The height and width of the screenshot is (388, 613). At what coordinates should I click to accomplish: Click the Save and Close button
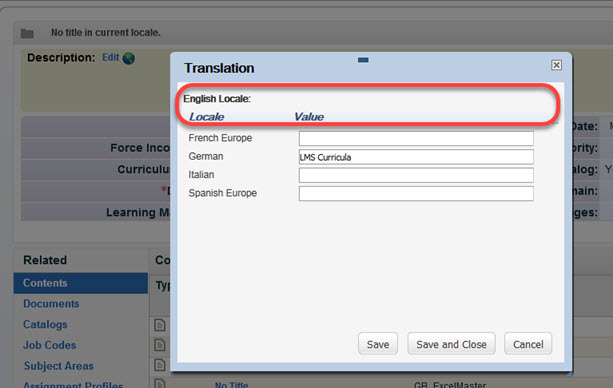coord(451,344)
